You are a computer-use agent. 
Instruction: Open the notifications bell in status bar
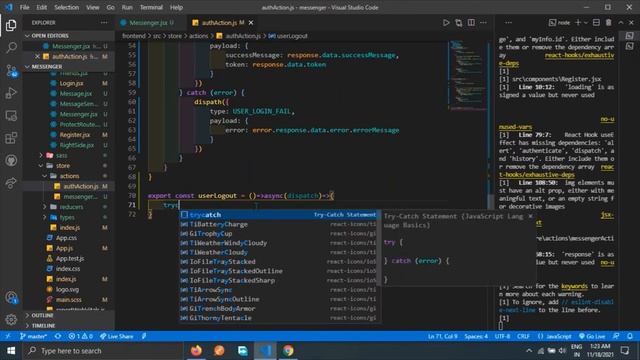tap(630, 336)
